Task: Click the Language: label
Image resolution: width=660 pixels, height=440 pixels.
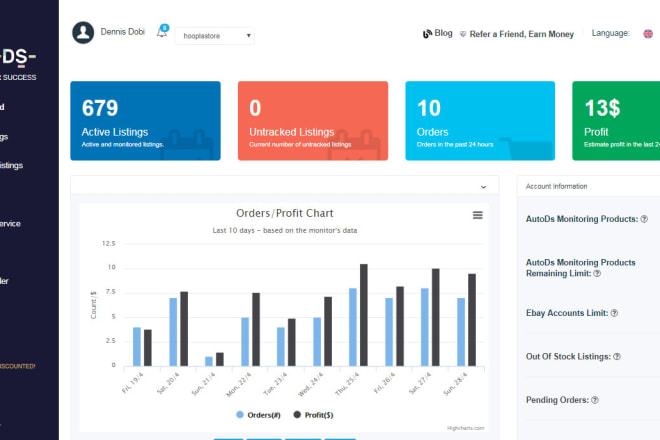Action: coord(610,33)
